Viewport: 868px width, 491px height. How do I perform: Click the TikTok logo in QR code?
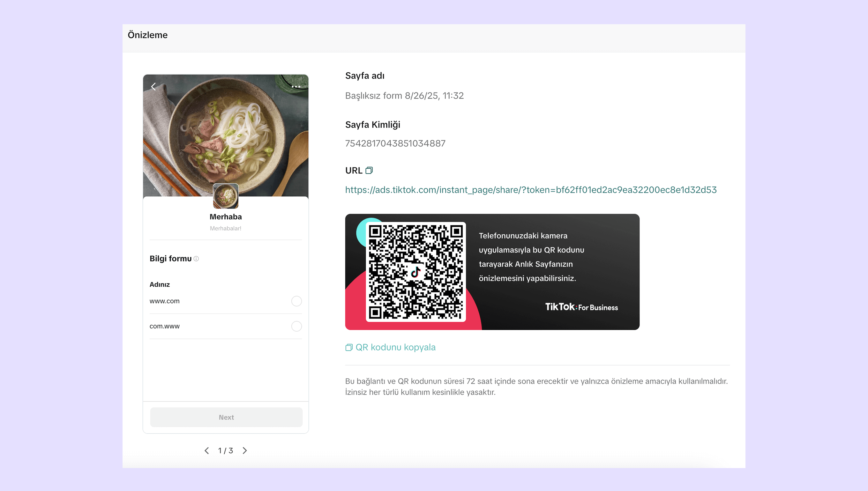[416, 272]
